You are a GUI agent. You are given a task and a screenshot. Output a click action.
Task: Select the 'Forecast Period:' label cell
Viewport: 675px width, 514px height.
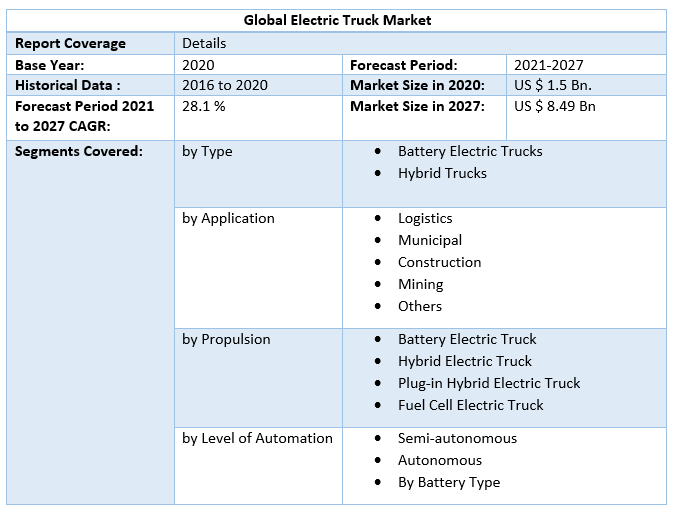pyautogui.click(x=404, y=64)
